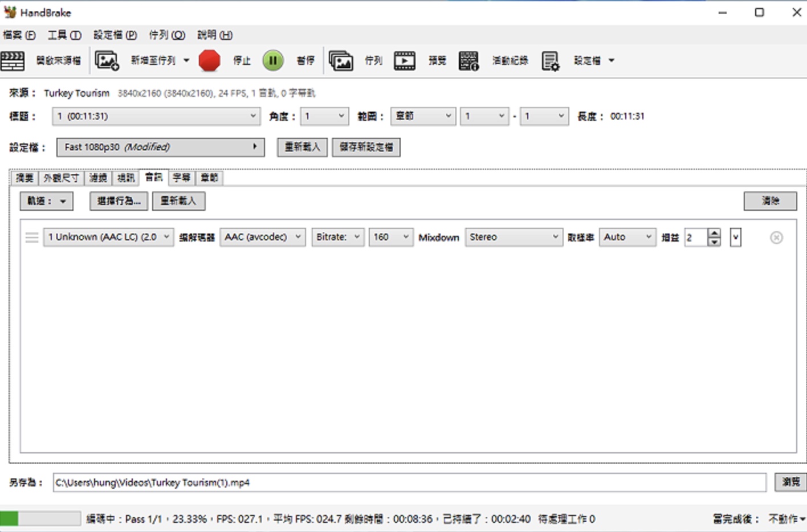The image size is (807, 532).
Task: Open the 說明 (H) menu
Action: click(x=215, y=35)
